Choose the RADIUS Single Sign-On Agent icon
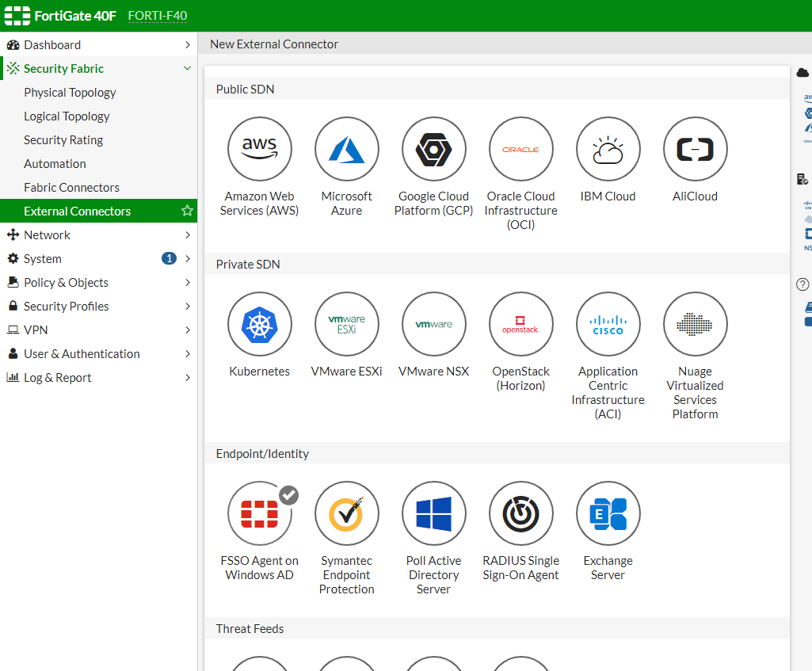Image resolution: width=812 pixels, height=671 pixels. pyautogui.click(x=520, y=513)
